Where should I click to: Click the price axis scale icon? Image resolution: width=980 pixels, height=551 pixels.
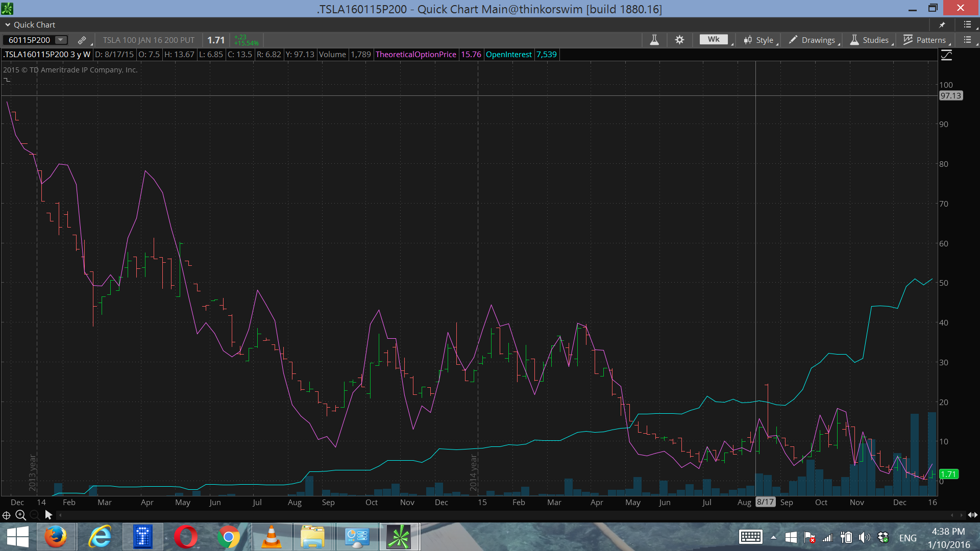click(946, 55)
